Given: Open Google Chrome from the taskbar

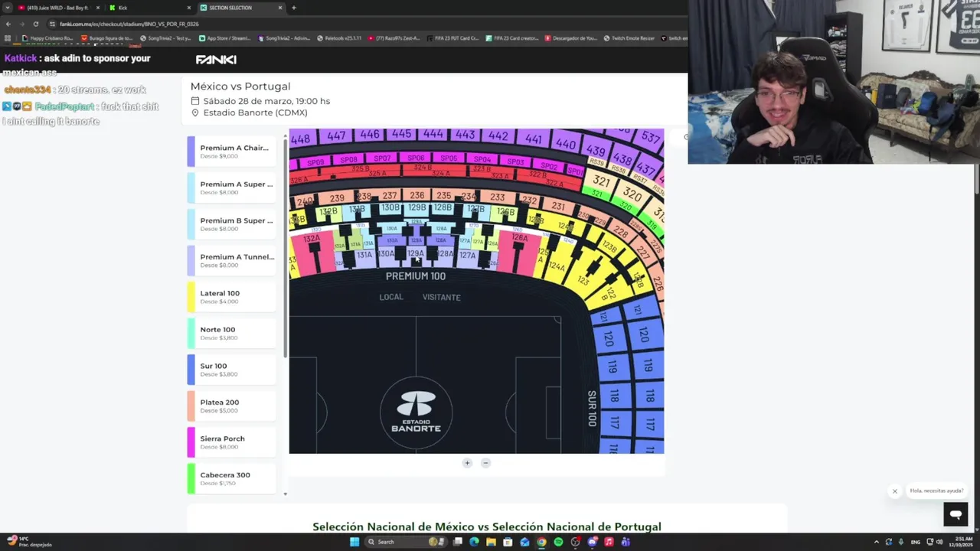Looking at the screenshot, I should pyautogui.click(x=541, y=542).
